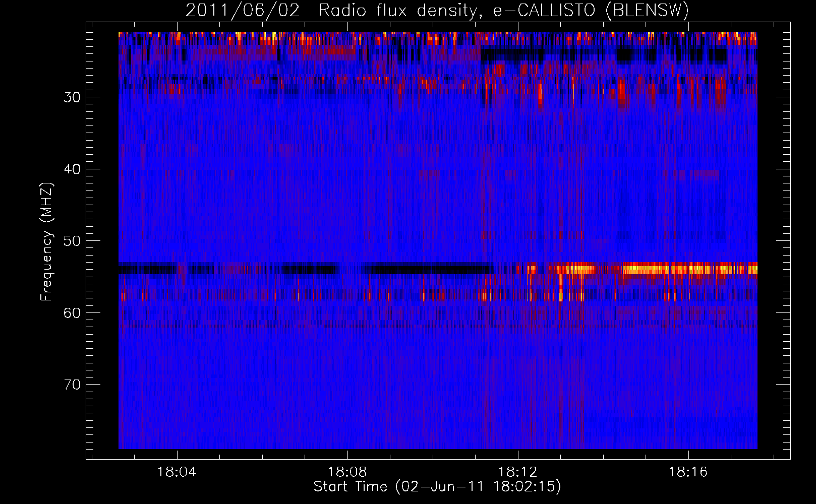Click the 18:12 time tick label
The image size is (816, 504).
coord(518,472)
